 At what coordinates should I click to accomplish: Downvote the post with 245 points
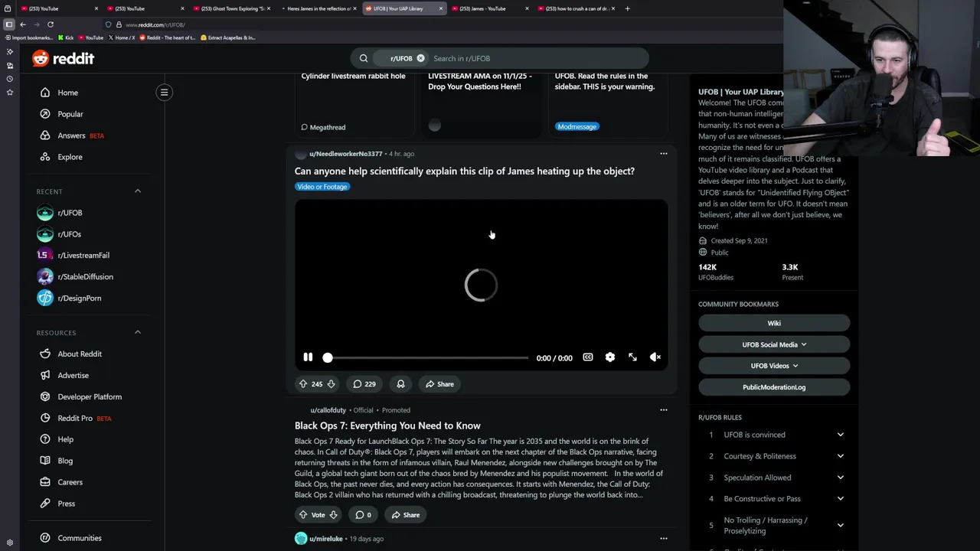331,384
